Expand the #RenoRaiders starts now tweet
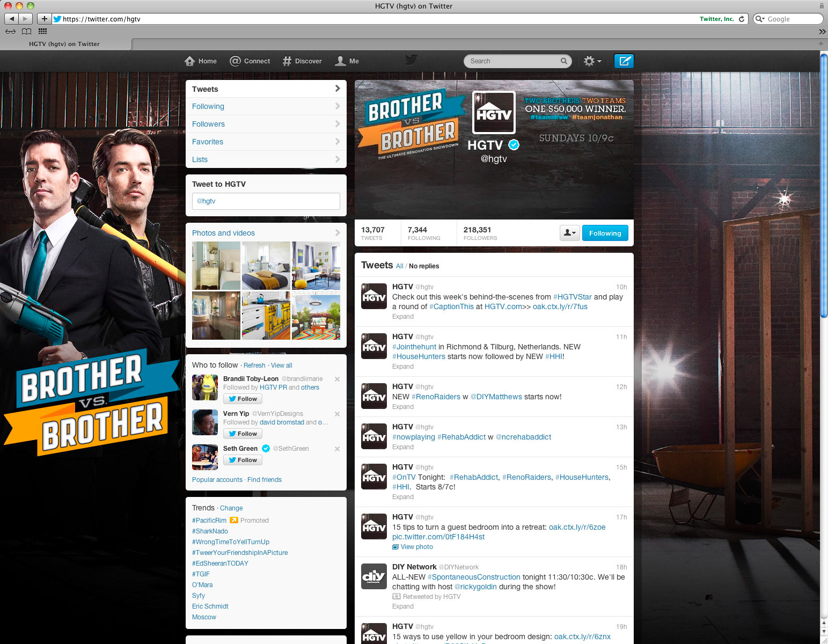This screenshot has width=828, height=644. 403,407
